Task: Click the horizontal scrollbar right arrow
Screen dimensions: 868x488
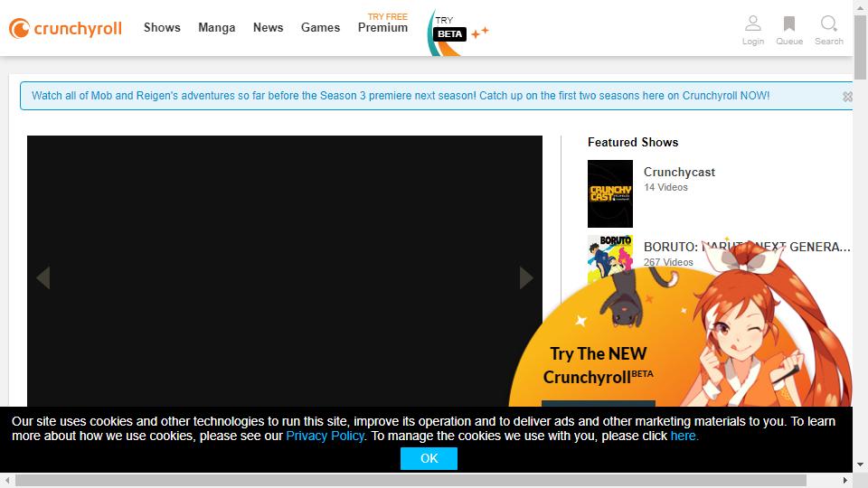Action: click(x=844, y=480)
